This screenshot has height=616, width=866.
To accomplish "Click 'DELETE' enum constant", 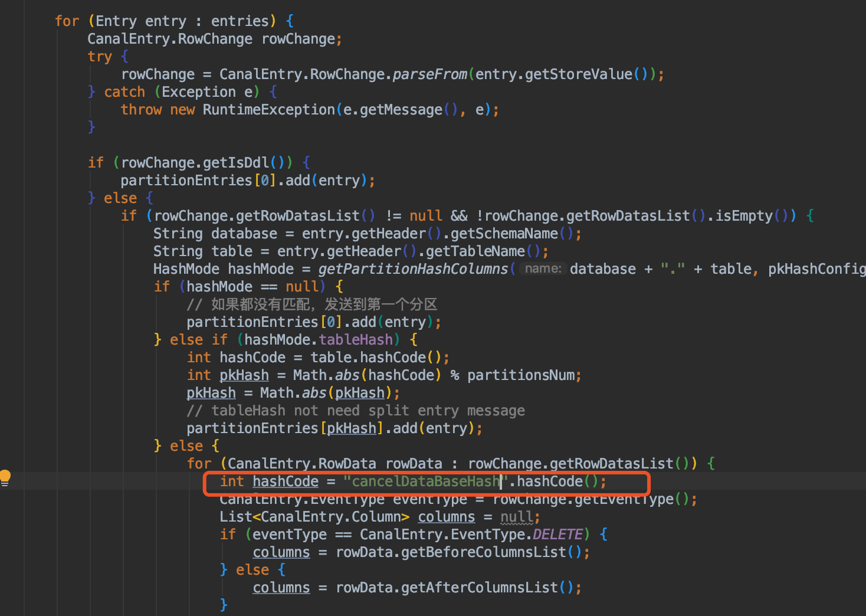I will click(x=557, y=535).
